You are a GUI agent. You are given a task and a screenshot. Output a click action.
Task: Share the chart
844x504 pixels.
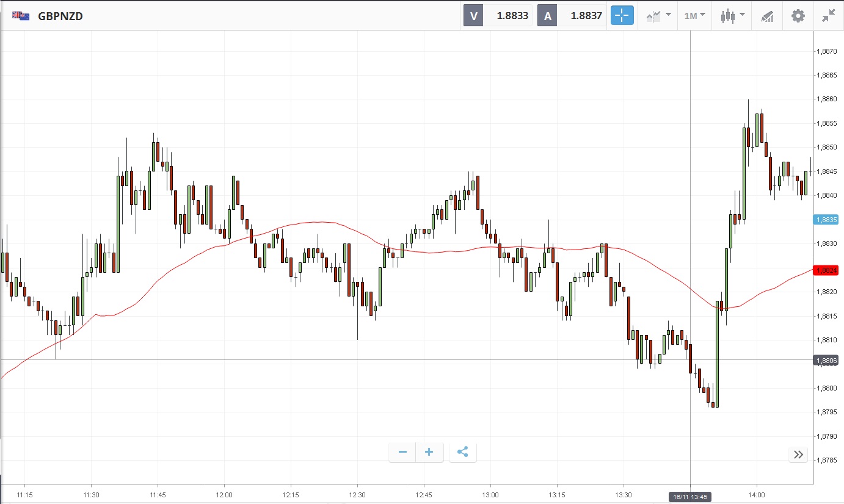pos(462,452)
